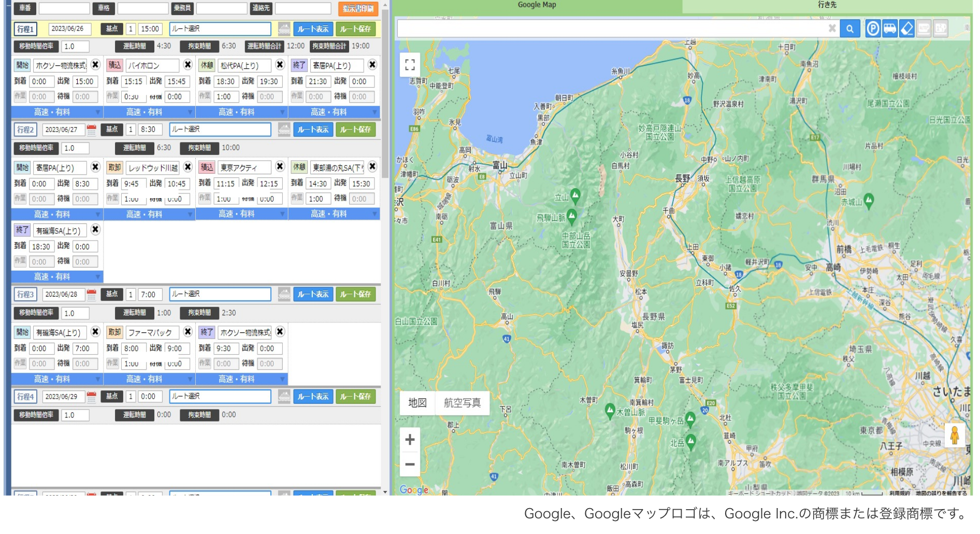The width and height of the screenshot is (980, 534).
Task: Open 高速・有料 dropdown under ホクソー物流 in 行程1
Action: click(x=57, y=112)
